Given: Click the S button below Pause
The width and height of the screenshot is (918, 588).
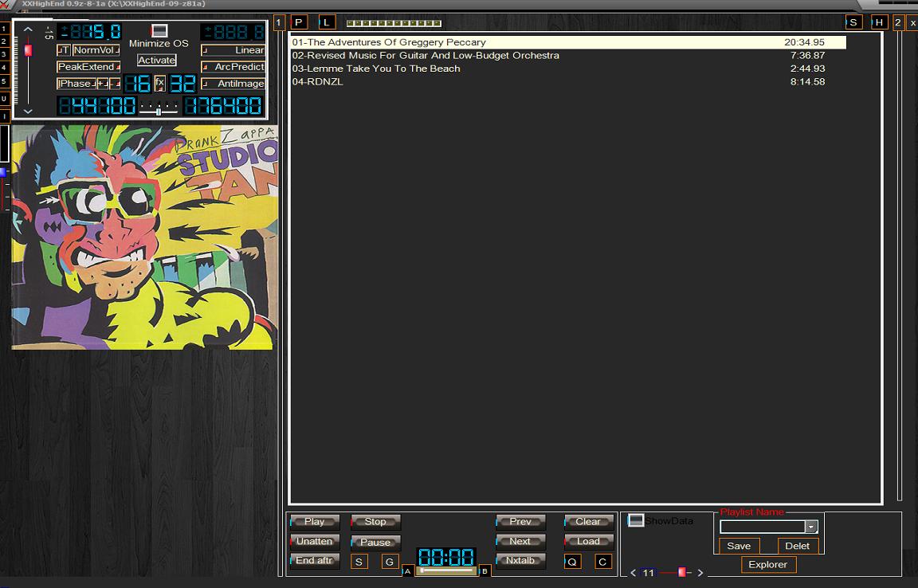Looking at the screenshot, I should tap(359, 562).
